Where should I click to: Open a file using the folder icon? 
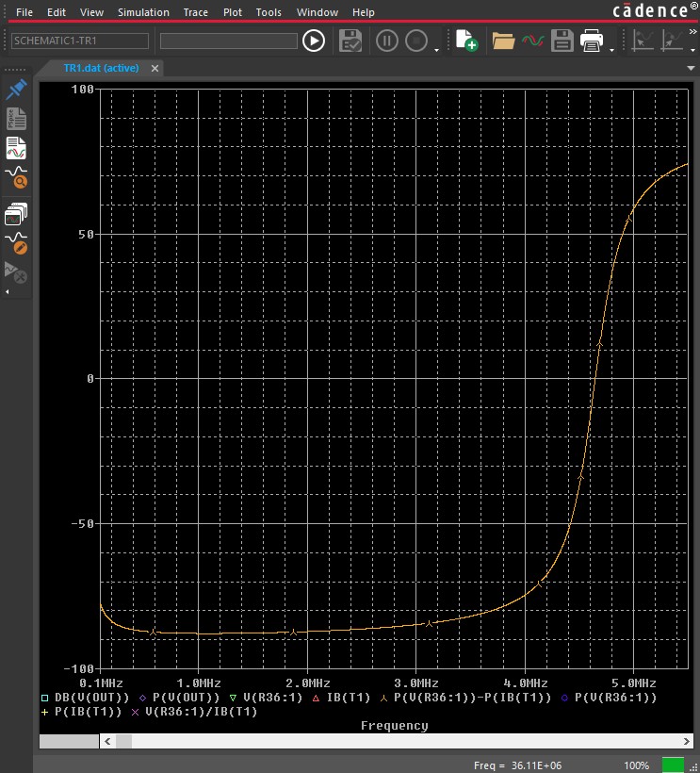click(503, 41)
